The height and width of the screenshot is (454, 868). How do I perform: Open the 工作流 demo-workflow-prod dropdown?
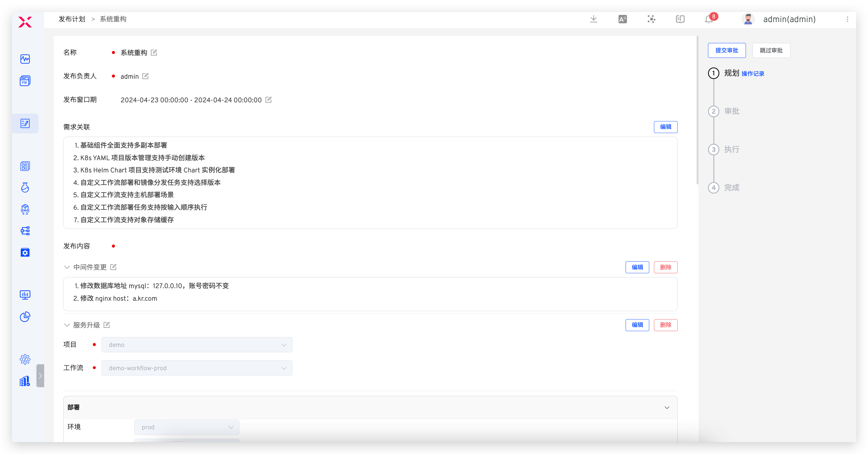click(x=197, y=368)
